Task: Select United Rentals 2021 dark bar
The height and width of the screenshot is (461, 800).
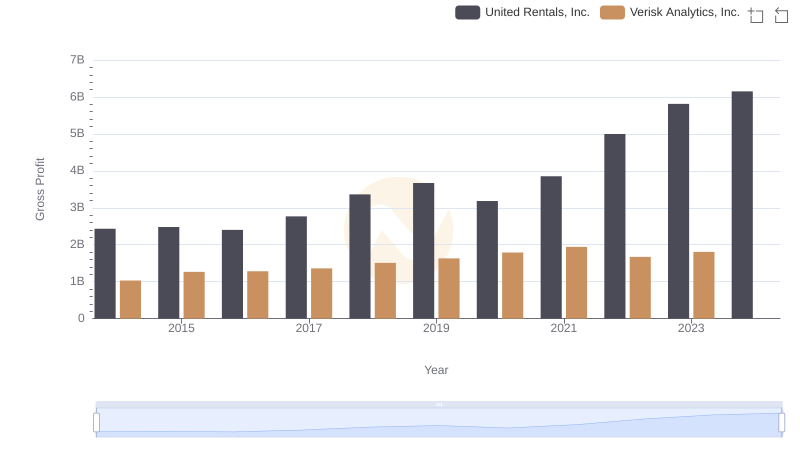Action: (x=551, y=247)
